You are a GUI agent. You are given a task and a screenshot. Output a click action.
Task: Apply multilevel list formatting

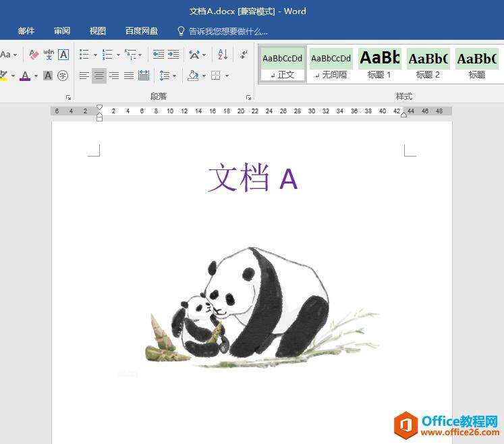(130, 55)
